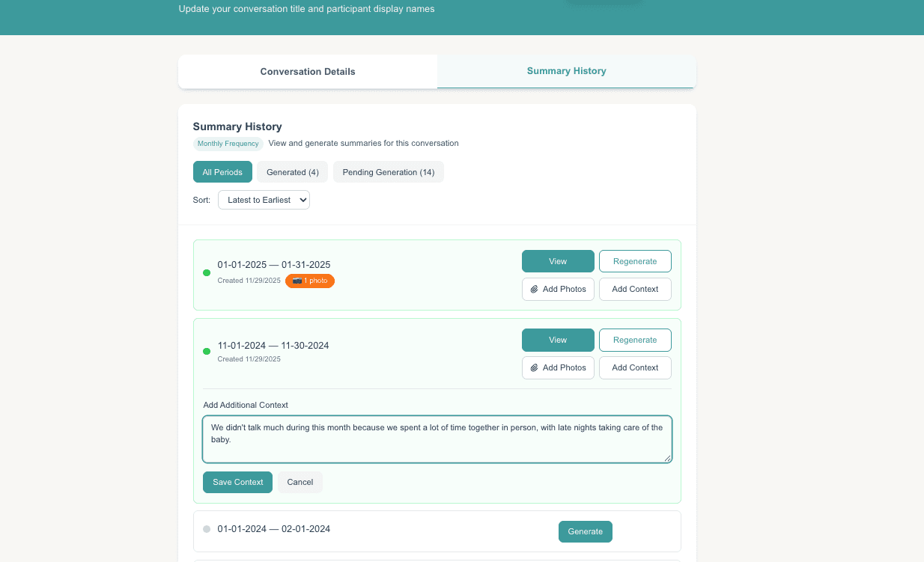
Task: Click the chevron on the Sort selector
Action: [x=302, y=200]
